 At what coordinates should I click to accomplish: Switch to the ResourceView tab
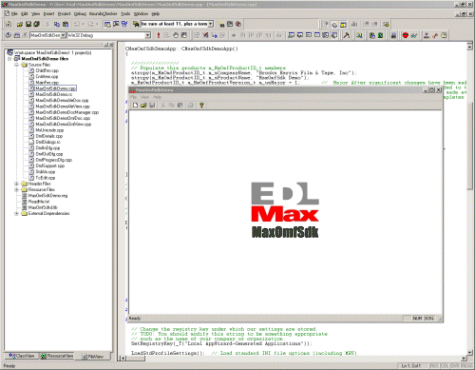click(57, 356)
